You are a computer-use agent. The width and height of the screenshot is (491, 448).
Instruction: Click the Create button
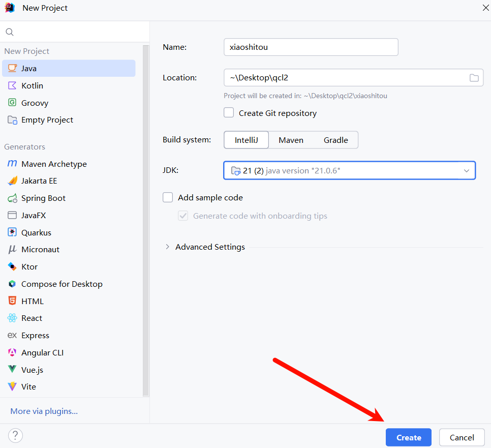click(408, 437)
